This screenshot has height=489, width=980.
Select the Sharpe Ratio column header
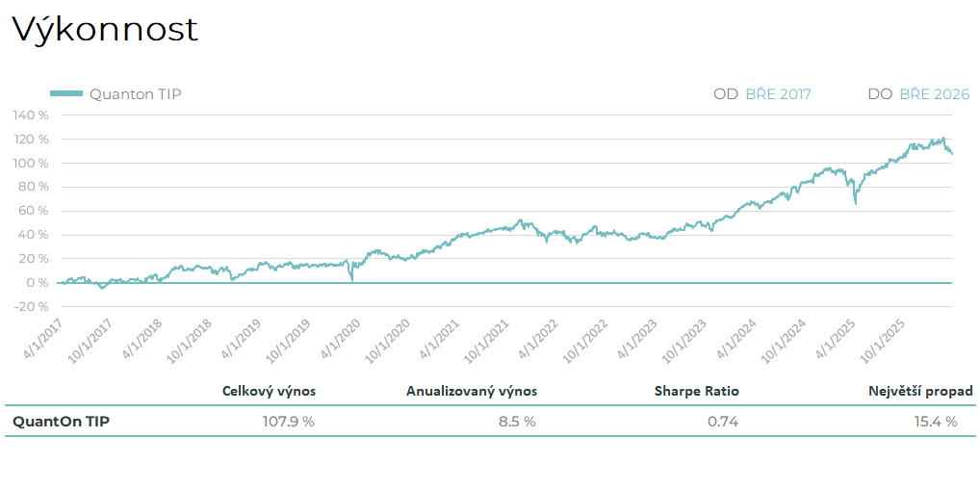[x=696, y=391]
